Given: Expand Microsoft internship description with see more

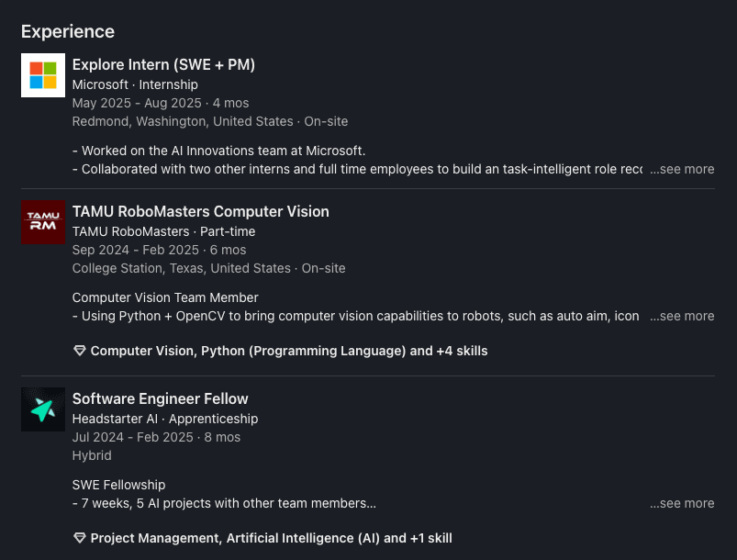Looking at the screenshot, I should (x=682, y=169).
